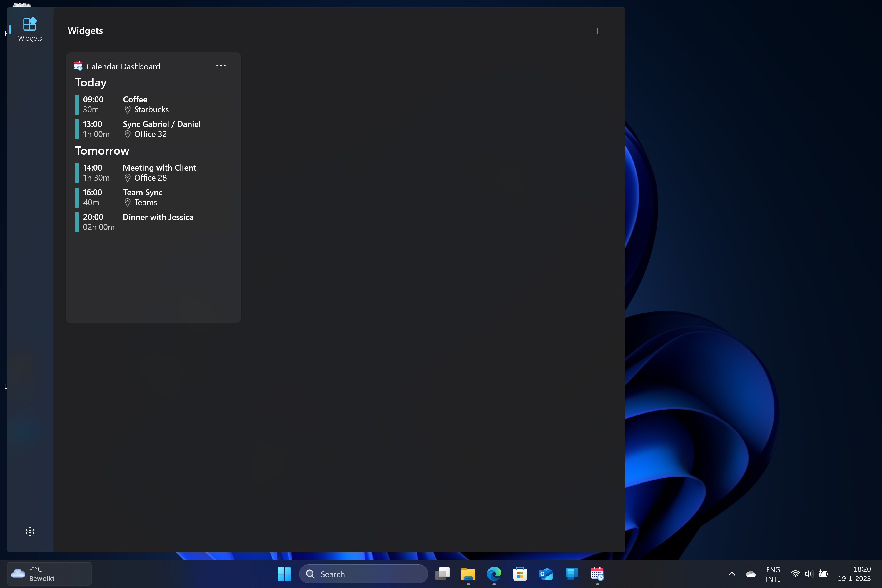Click the Windows Start button
This screenshot has height=588, width=882.
tap(284, 574)
